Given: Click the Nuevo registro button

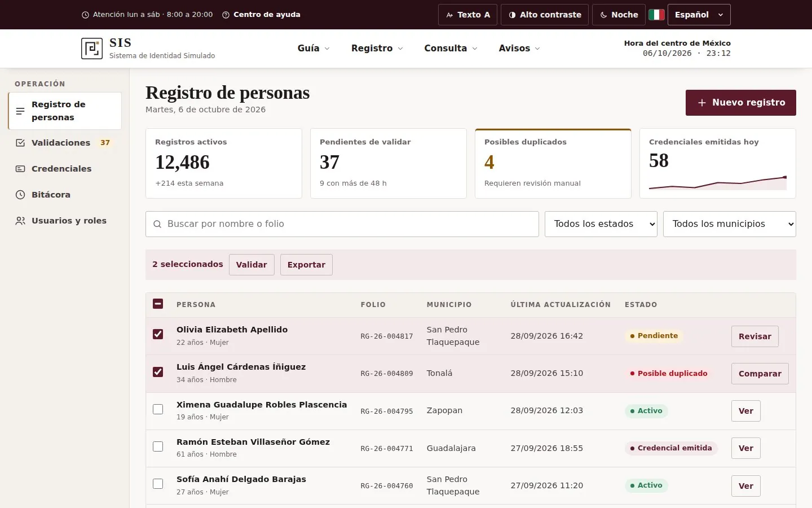Looking at the screenshot, I should (x=740, y=103).
